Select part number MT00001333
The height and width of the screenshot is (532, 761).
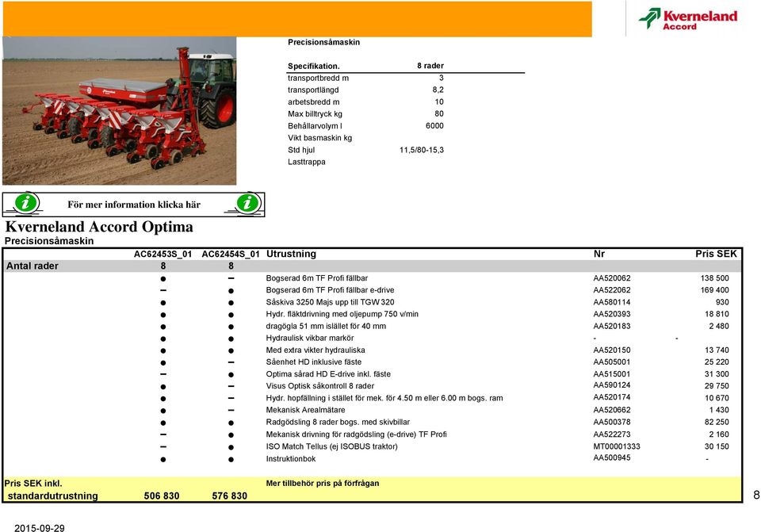coord(617,446)
